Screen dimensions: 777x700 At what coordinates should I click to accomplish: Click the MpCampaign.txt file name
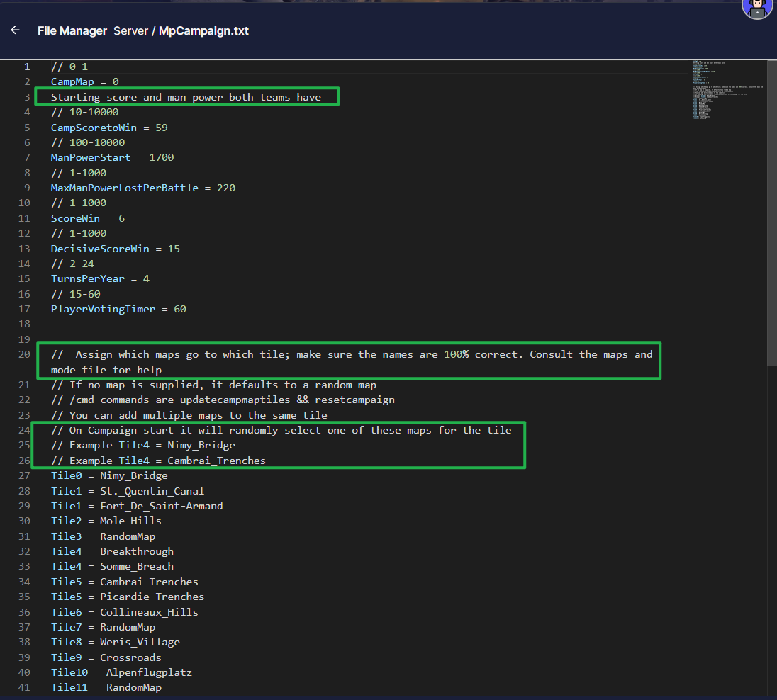pos(203,31)
